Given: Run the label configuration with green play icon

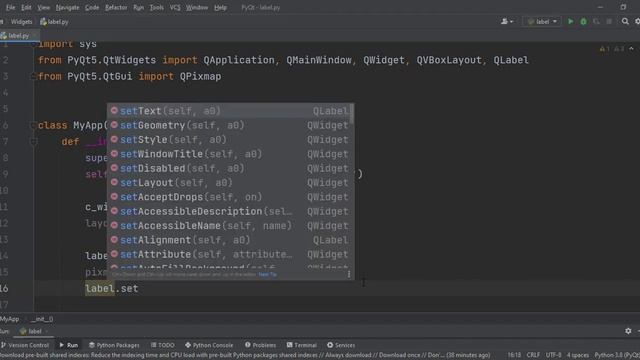Looking at the screenshot, I should pyautogui.click(x=571, y=22).
